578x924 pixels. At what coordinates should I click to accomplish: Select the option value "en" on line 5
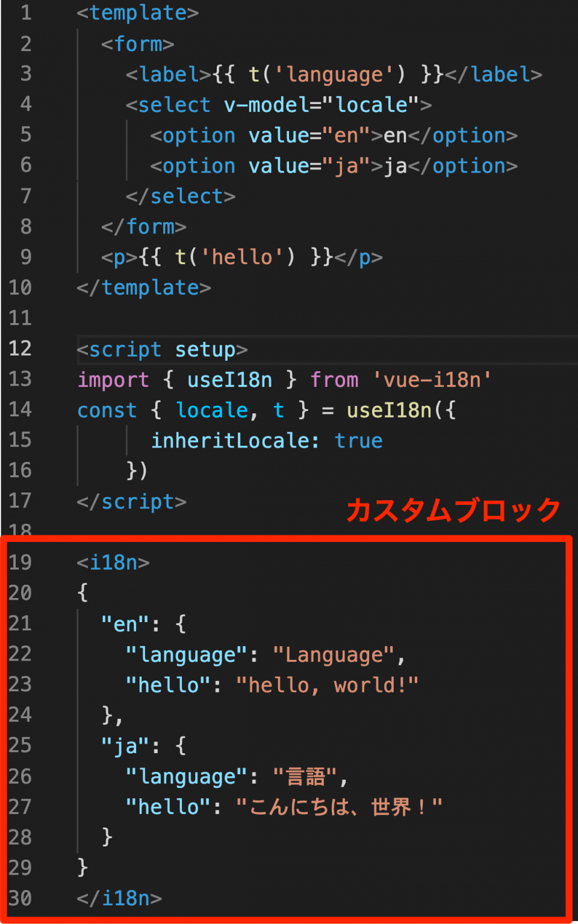pyautogui.click(x=307, y=135)
